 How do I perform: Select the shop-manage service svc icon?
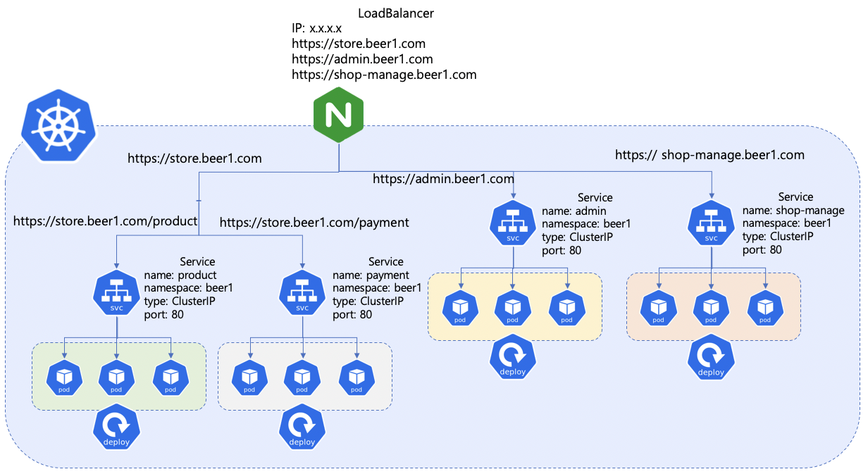(711, 223)
